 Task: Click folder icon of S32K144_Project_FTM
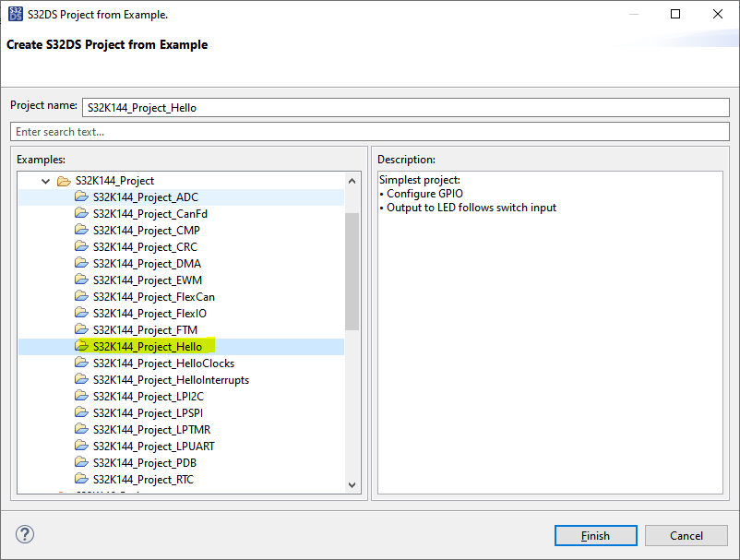pyautogui.click(x=81, y=328)
